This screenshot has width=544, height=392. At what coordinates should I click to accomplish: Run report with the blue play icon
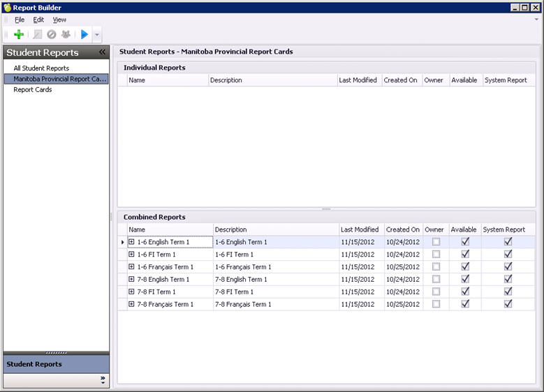click(84, 34)
